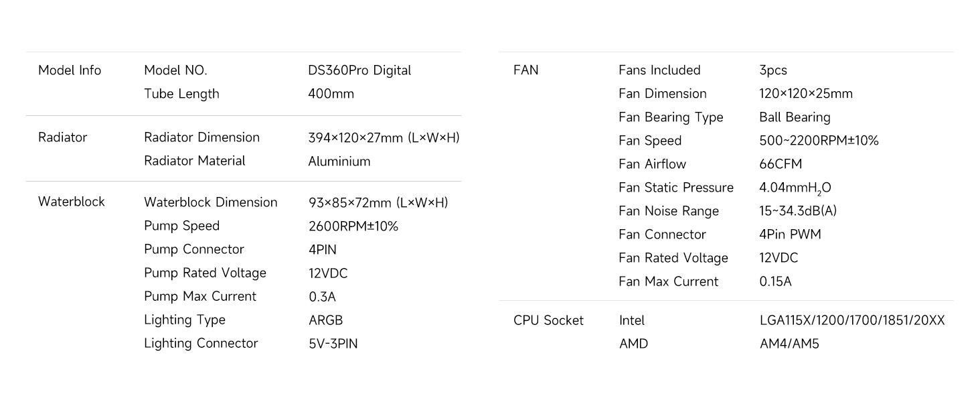Select the AM4/AM5 AMD socket value
Viewport: 980px width, 402px height.
pyautogui.click(x=789, y=344)
